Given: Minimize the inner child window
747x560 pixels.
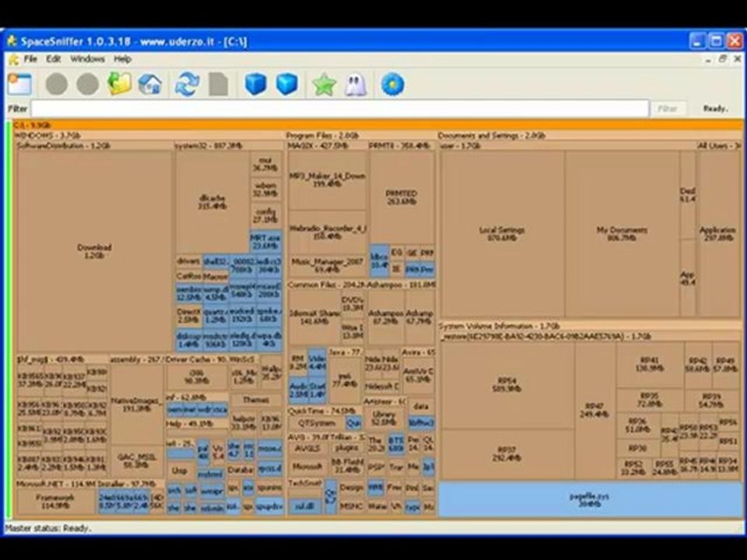Looking at the screenshot, I should coord(708,59).
